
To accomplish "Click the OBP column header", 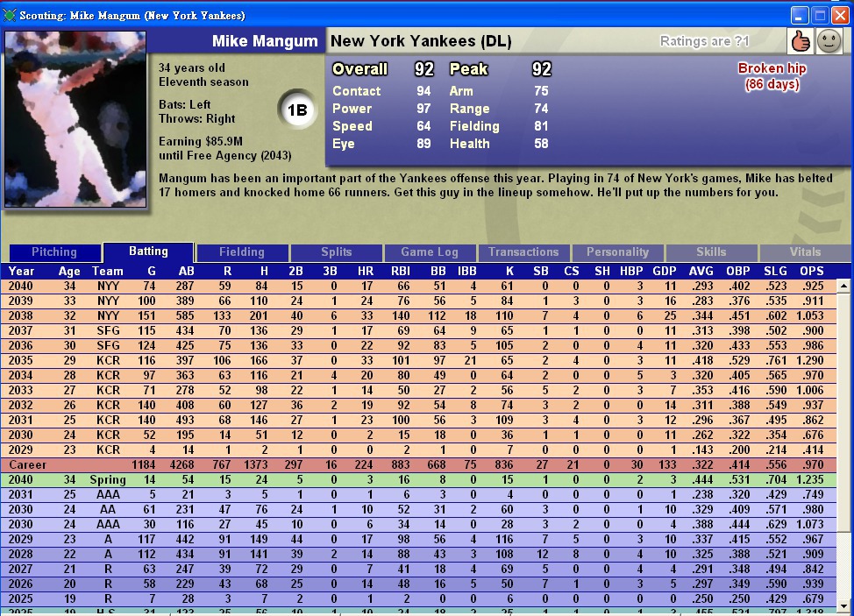I will (x=738, y=271).
